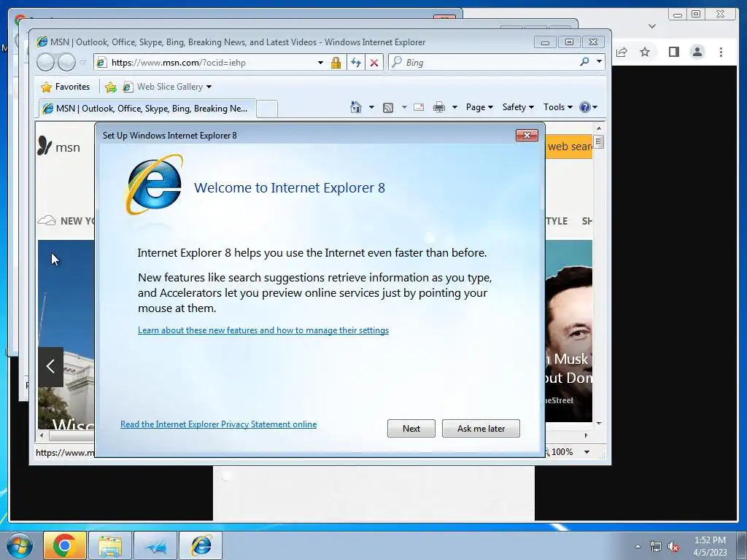Expand the address bar URL history dropdown
The width and height of the screenshot is (747, 560).
(321, 63)
